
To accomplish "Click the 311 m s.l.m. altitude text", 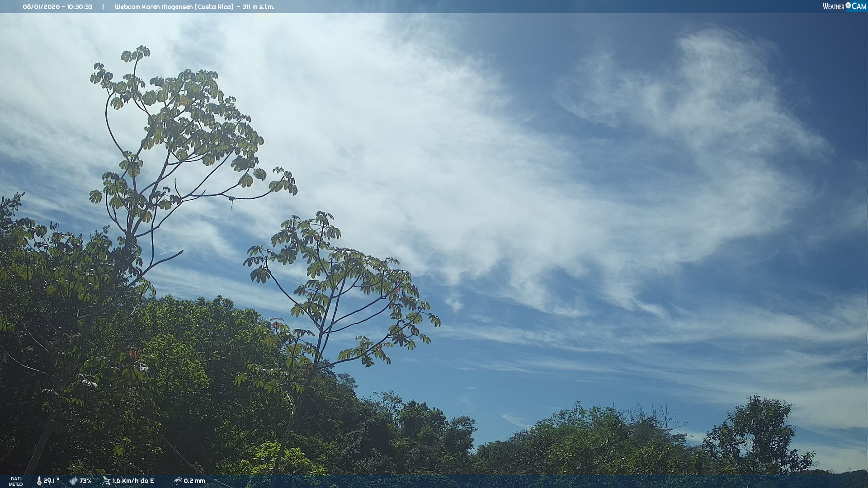I will pyautogui.click(x=258, y=7).
